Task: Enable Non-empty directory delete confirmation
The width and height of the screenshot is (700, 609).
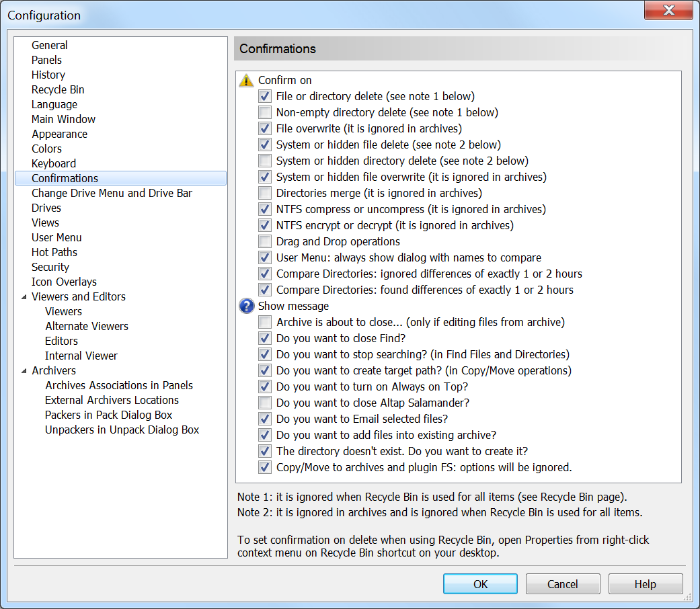Action: pyautogui.click(x=265, y=113)
